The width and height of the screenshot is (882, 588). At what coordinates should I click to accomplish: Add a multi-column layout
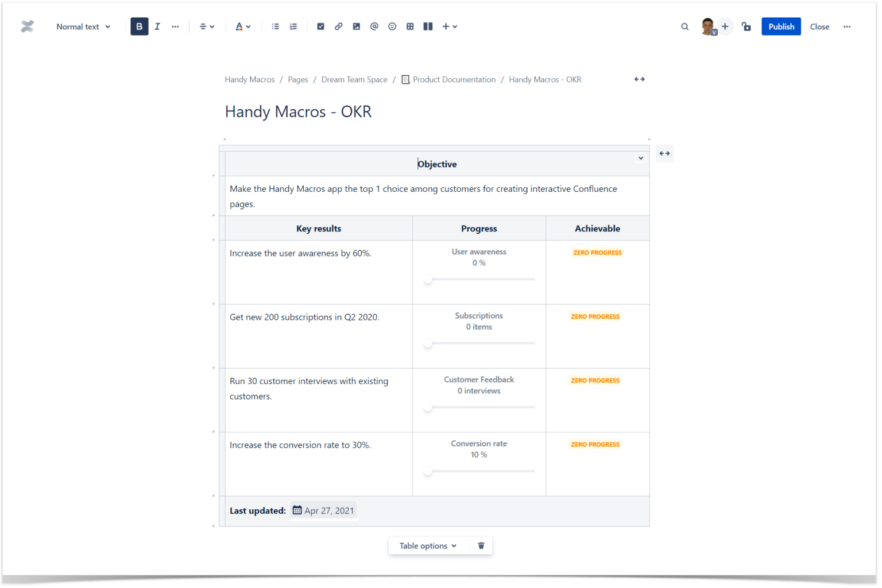click(x=428, y=26)
